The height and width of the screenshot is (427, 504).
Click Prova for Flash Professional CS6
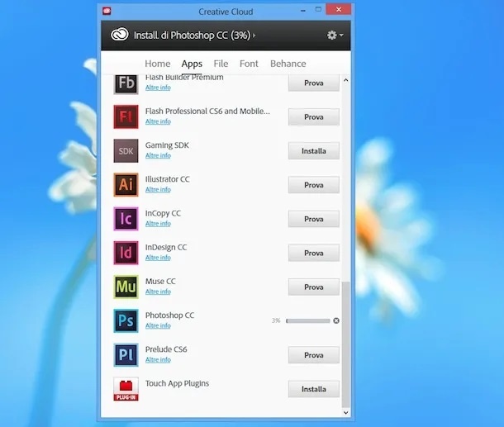[x=314, y=117]
